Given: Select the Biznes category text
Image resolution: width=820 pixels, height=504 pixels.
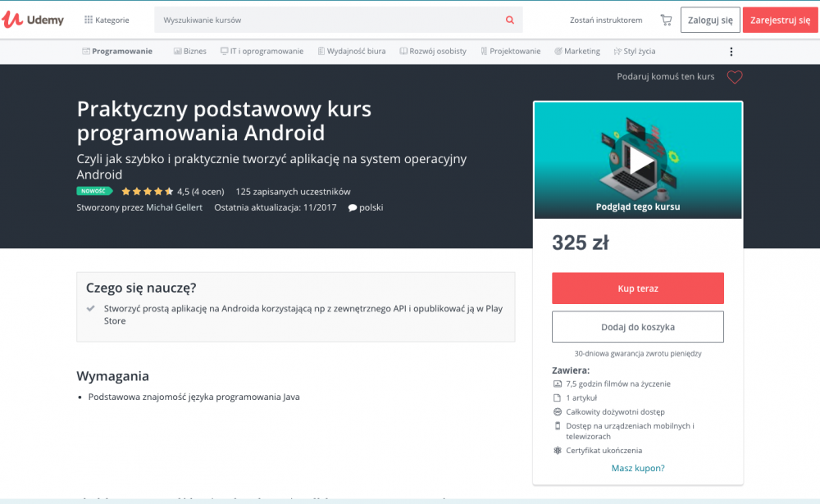Looking at the screenshot, I should [x=195, y=52].
